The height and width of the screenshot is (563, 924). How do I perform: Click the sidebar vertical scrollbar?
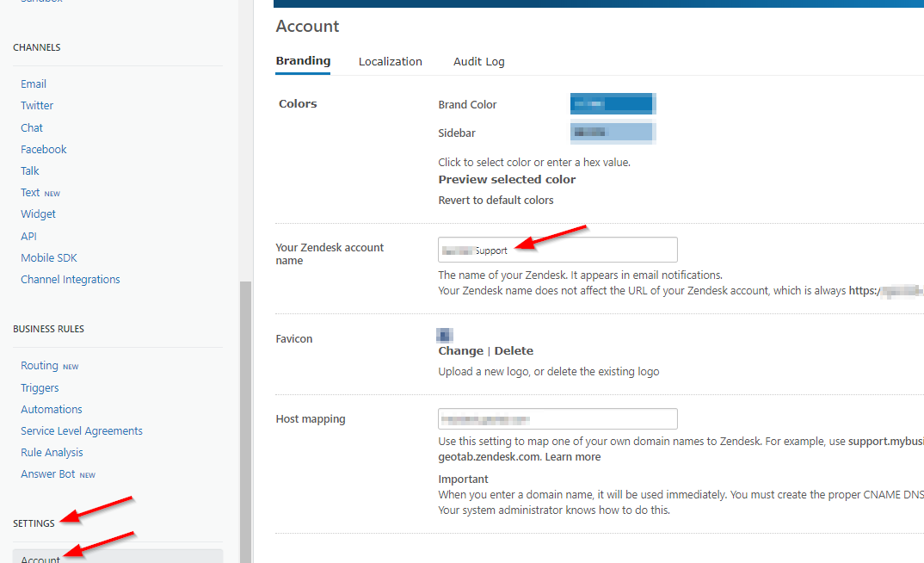245,422
